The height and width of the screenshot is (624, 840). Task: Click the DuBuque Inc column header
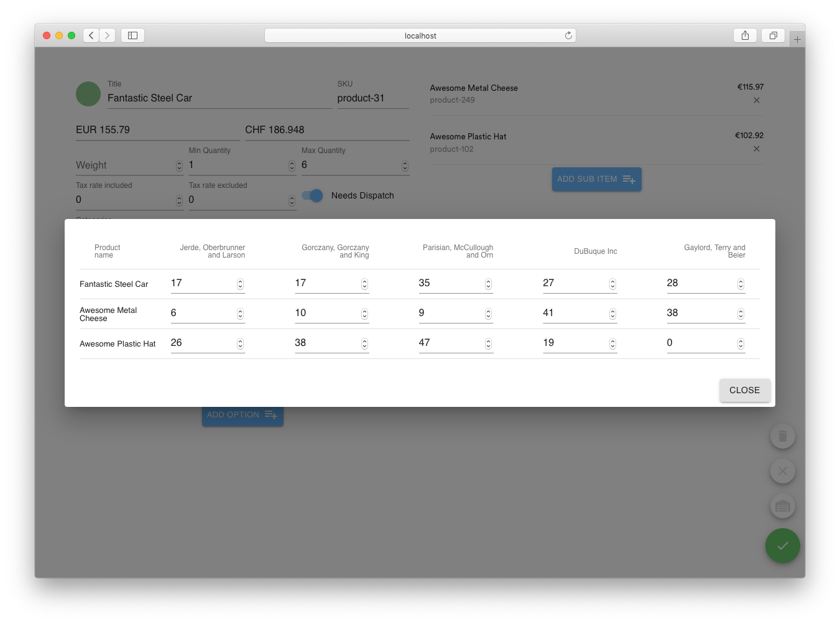click(595, 251)
